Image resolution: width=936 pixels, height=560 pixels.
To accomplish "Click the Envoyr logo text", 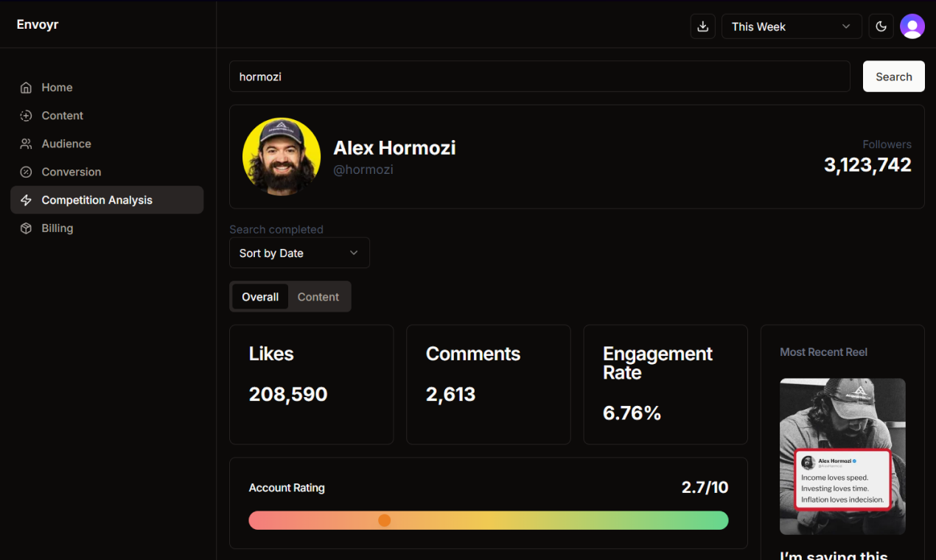I will 38,24.
